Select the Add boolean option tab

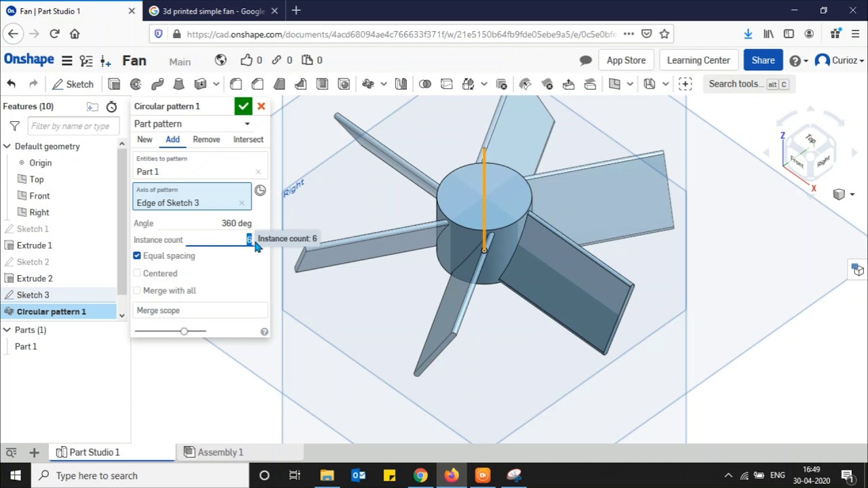[x=173, y=140]
